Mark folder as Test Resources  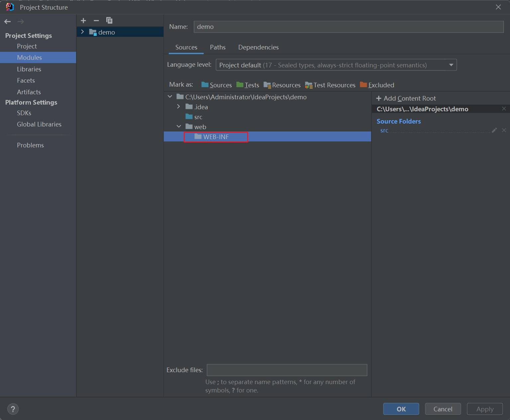330,85
